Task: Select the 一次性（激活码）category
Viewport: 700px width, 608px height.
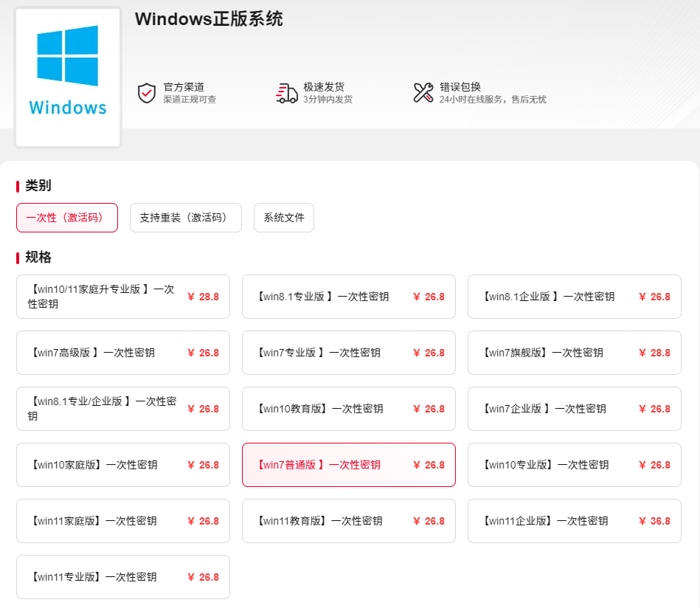Action: pyautogui.click(x=67, y=218)
